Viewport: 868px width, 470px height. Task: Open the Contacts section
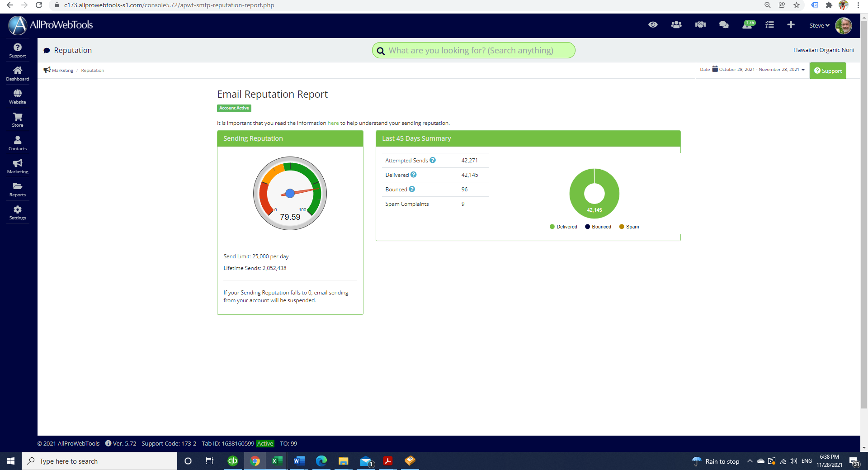coord(18,143)
